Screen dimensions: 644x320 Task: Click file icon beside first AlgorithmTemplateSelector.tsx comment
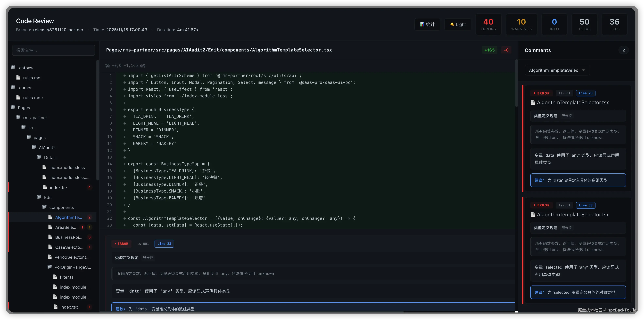coord(533,102)
